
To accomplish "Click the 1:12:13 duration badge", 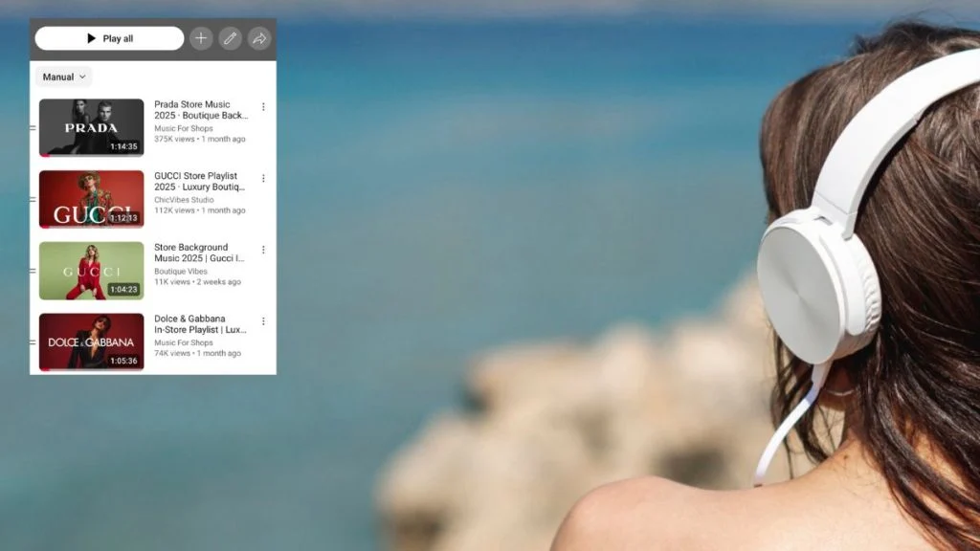I will [123, 218].
